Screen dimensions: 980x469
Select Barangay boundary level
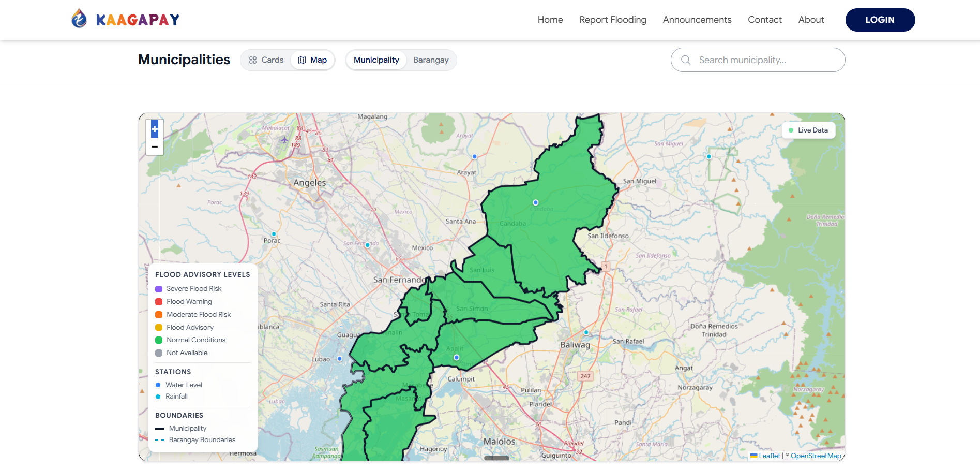click(x=431, y=60)
